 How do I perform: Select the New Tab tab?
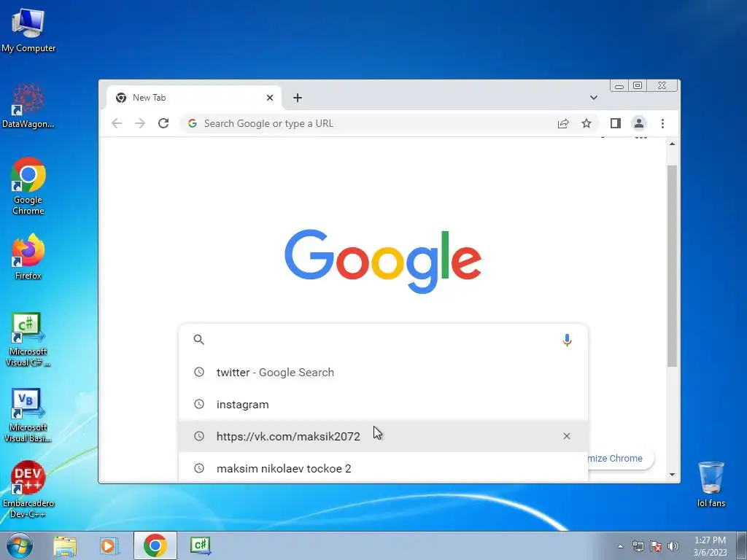194,98
